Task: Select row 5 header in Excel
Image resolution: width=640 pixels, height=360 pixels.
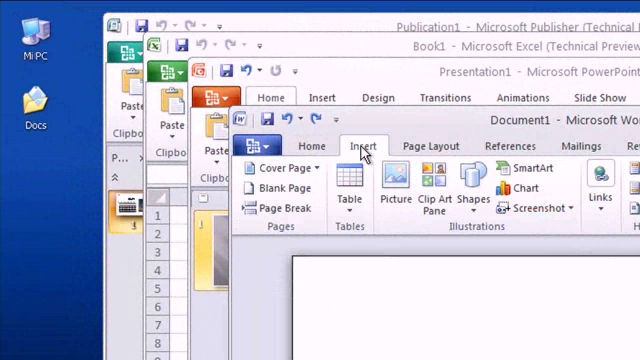Action: click(158, 289)
